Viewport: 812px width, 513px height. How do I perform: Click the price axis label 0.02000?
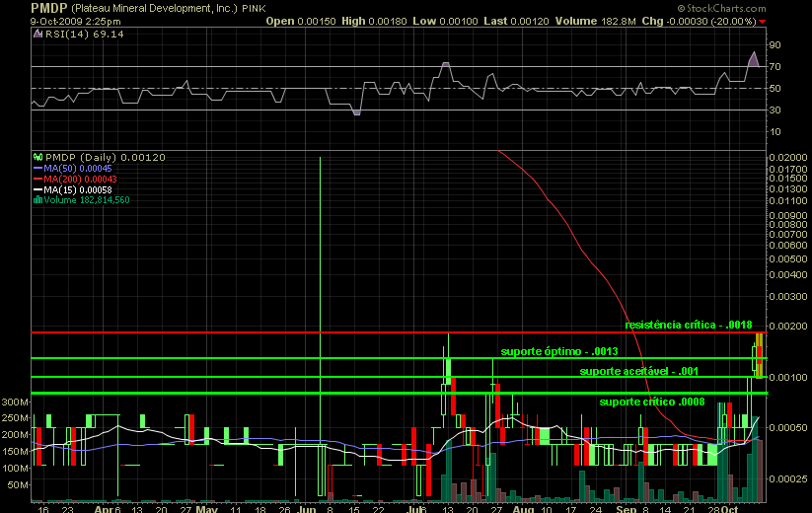point(787,158)
